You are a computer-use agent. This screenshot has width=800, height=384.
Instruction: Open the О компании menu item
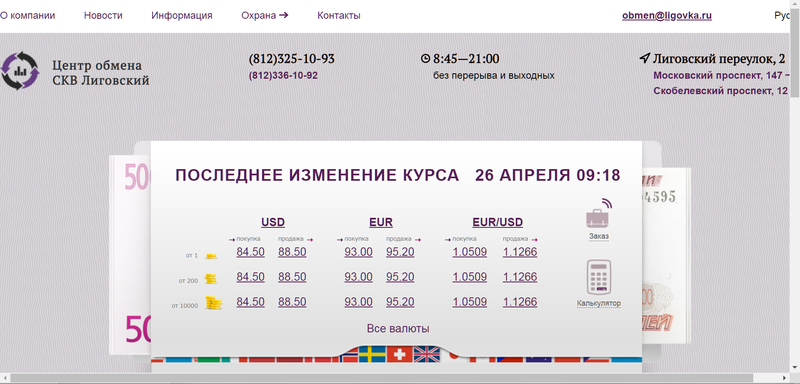tap(28, 15)
